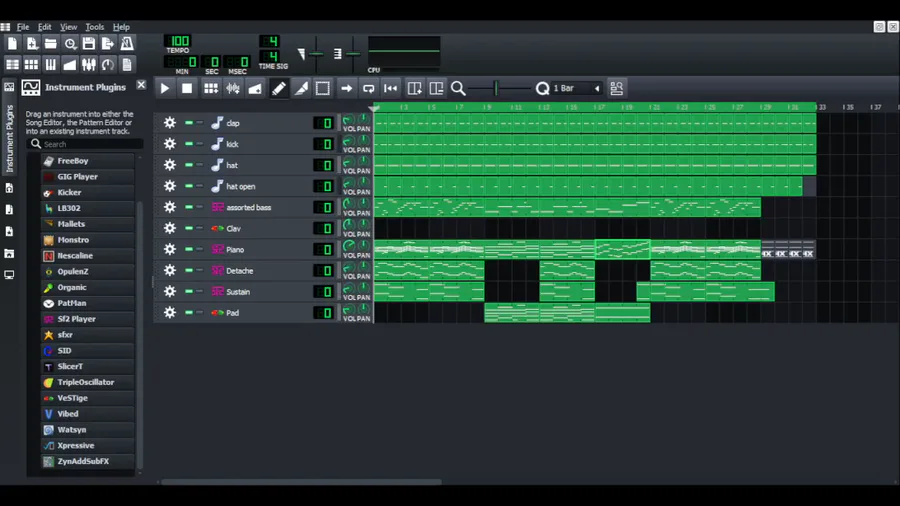Image resolution: width=900 pixels, height=506 pixels.
Task: Open the File menu
Action: point(23,27)
